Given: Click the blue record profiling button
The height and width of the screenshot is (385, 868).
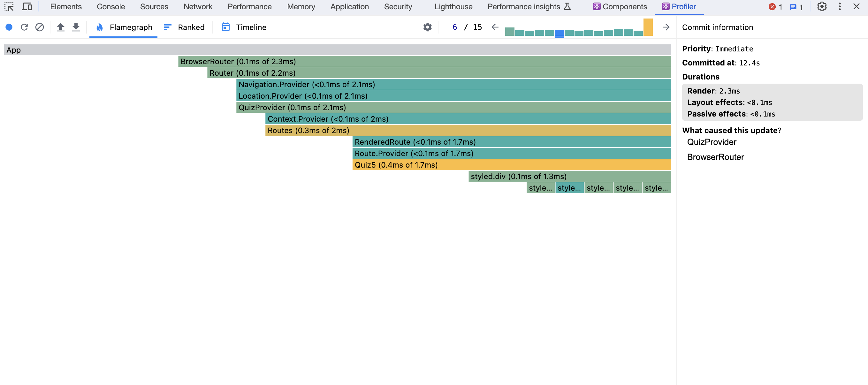Looking at the screenshot, I should (9, 27).
